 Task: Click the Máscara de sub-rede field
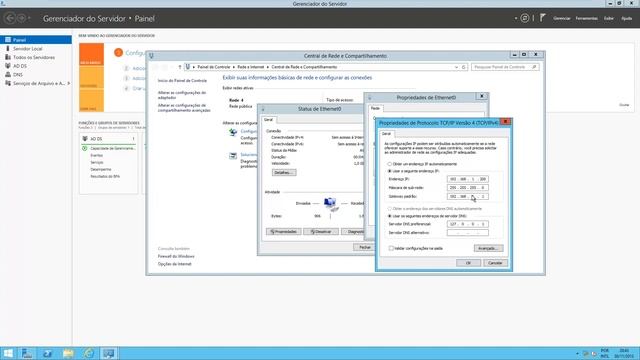(x=467, y=188)
